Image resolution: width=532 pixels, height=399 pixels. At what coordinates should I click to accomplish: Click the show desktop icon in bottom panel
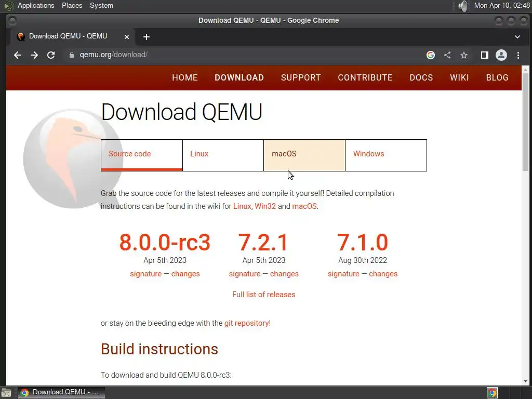(x=6, y=393)
